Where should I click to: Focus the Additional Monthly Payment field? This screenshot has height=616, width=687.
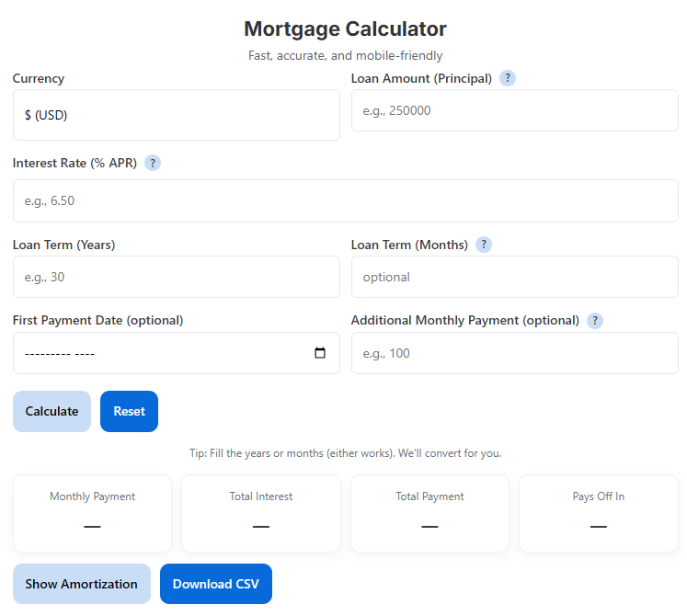pyautogui.click(x=514, y=353)
